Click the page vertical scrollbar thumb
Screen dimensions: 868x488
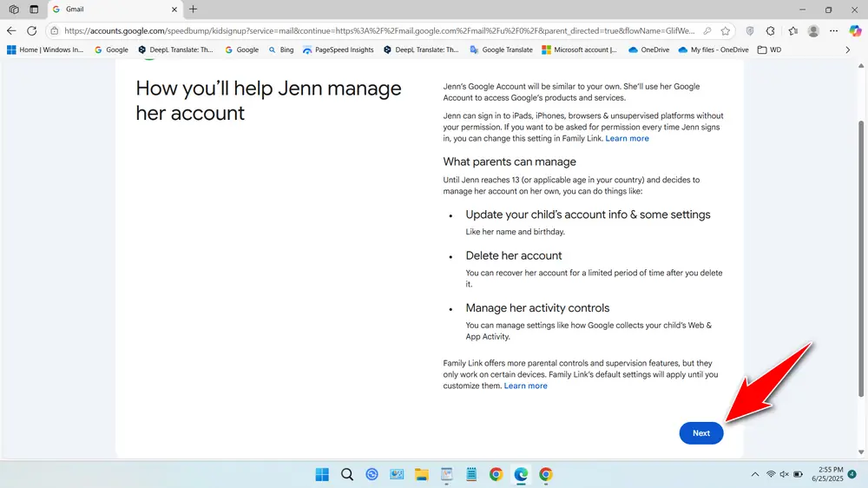click(x=861, y=259)
